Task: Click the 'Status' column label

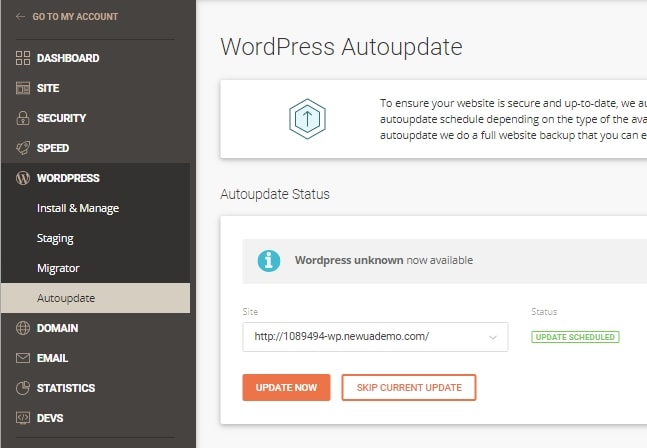Action: pos(544,312)
